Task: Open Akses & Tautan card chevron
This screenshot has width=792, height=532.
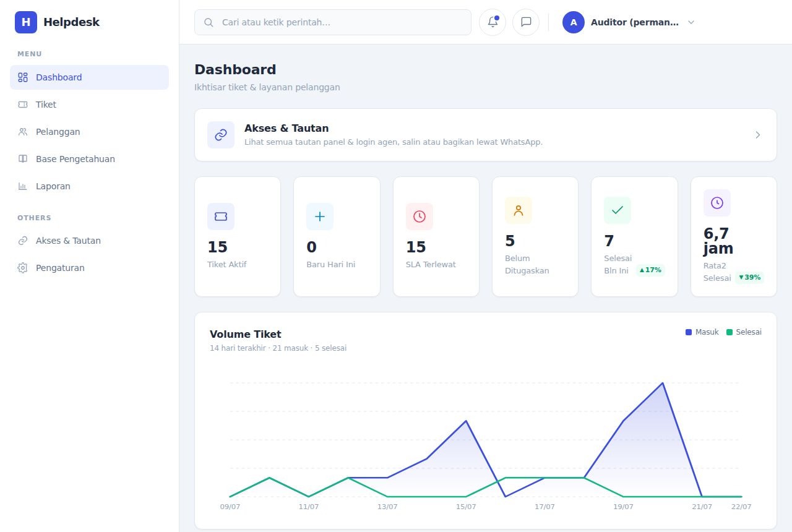Action: tap(758, 135)
